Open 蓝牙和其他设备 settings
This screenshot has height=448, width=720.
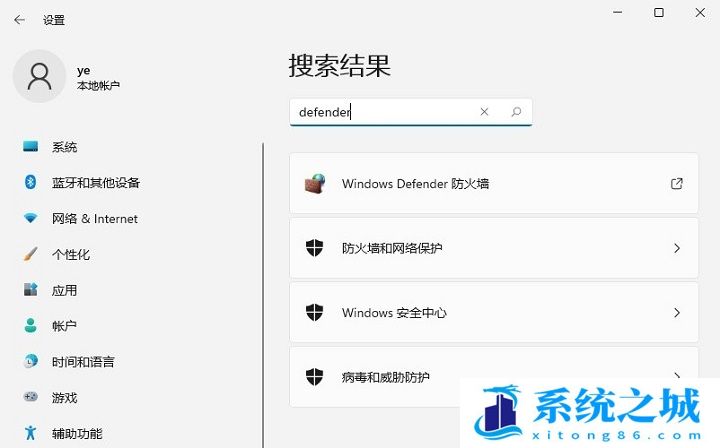(96, 183)
